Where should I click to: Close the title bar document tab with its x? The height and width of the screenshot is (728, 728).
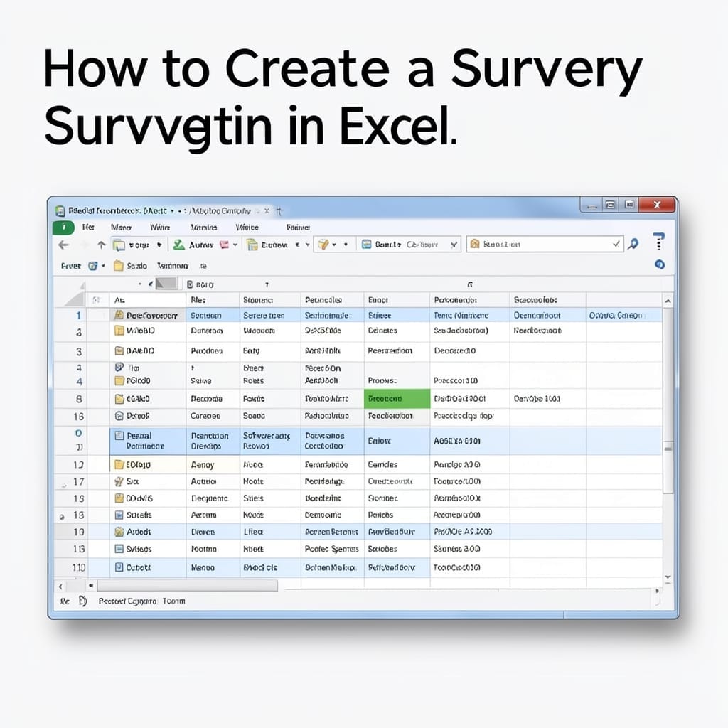pyautogui.click(x=267, y=210)
